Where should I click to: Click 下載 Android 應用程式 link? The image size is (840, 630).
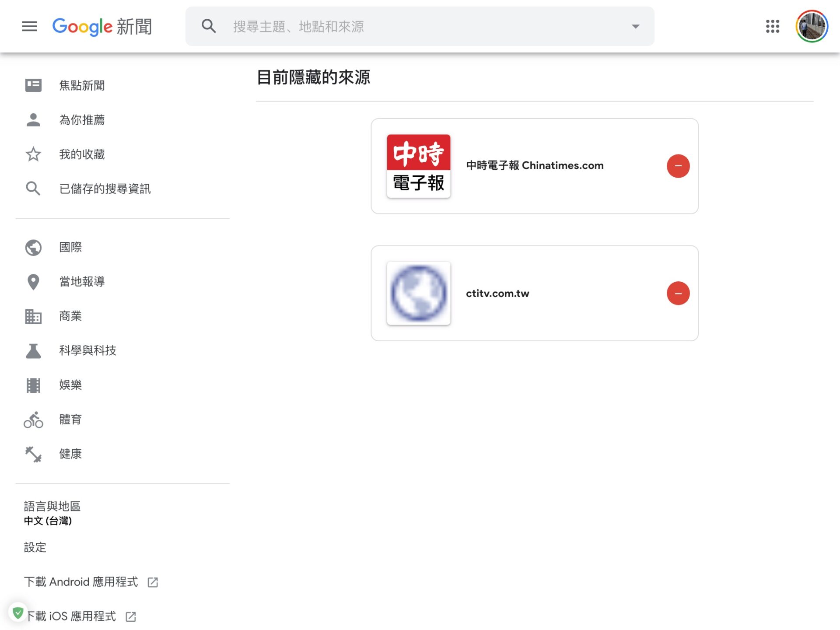[81, 582]
